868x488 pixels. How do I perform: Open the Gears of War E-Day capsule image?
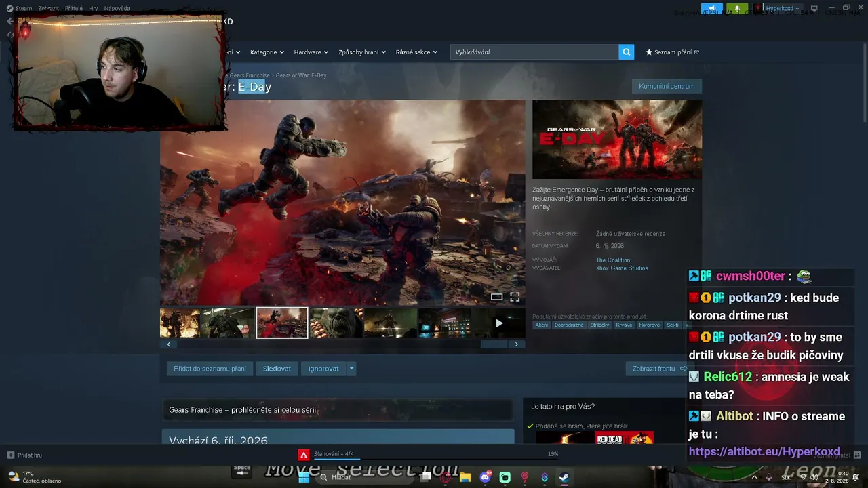617,140
